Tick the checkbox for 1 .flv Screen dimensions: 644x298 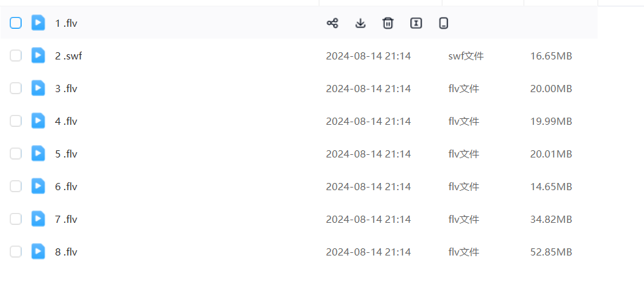click(x=16, y=23)
